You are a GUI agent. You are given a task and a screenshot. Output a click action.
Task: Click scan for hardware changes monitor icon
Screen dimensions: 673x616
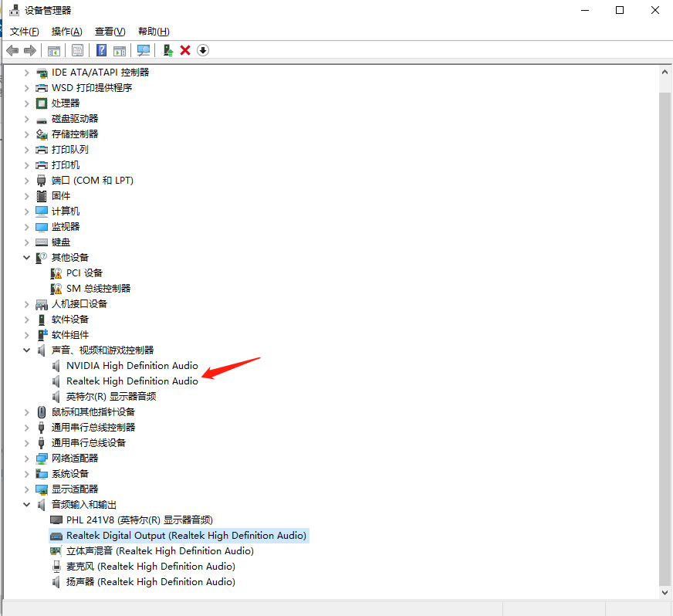point(144,50)
